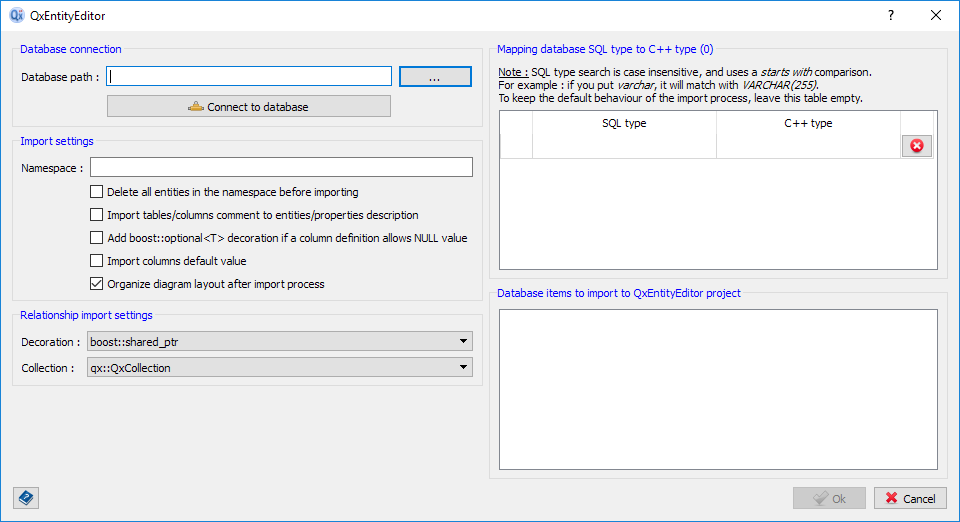The image size is (960, 522).
Task: Expand the Decoration boost::shared_ptr dropdown
Action: point(280,342)
